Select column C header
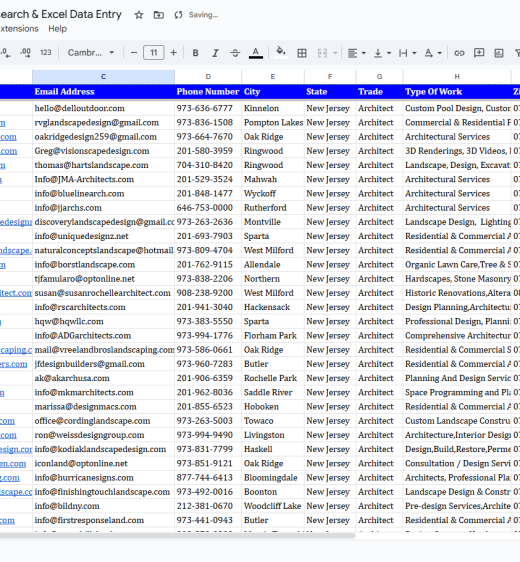This screenshot has height=562, width=520. 103,77
